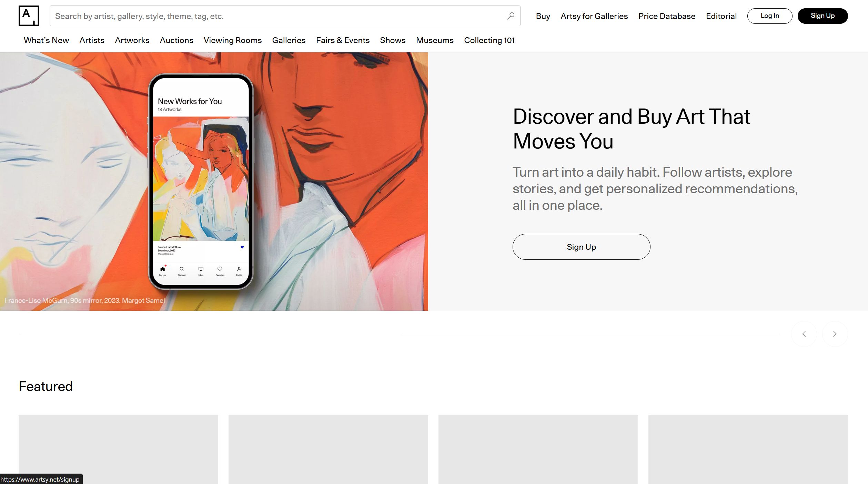This screenshot has height=484, width=868.
Task: Open the Galleries menu item
Action: tap(289, 40)
